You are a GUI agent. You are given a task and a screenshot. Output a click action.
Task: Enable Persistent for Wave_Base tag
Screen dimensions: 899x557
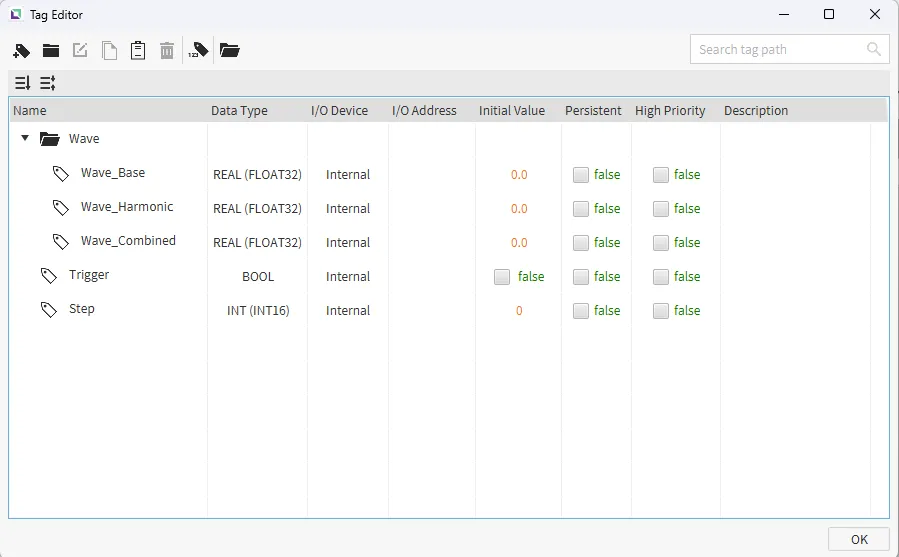pyautogui.click(x=581, y=175)
